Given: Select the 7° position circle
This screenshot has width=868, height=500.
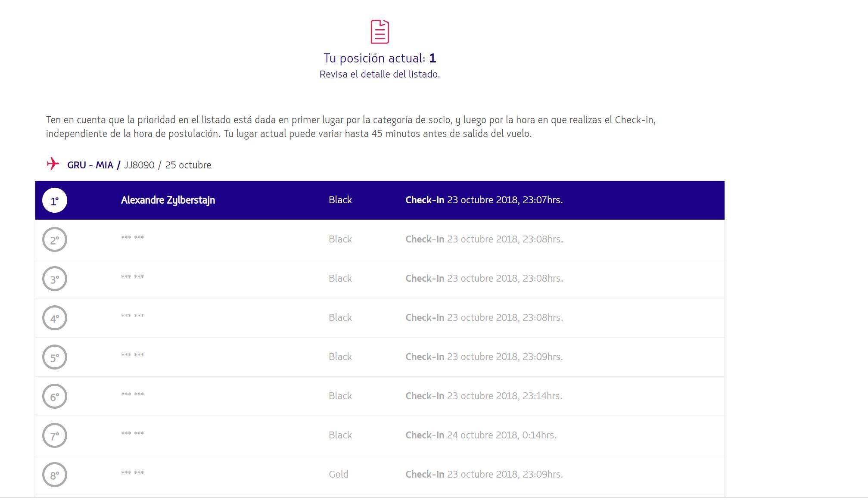Looking at the screenshot, I should 55,435.
